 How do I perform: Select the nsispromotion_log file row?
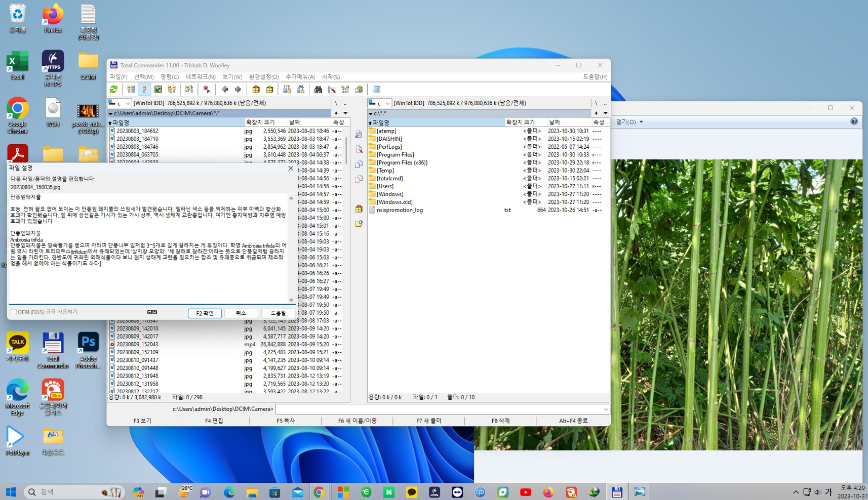488,210
